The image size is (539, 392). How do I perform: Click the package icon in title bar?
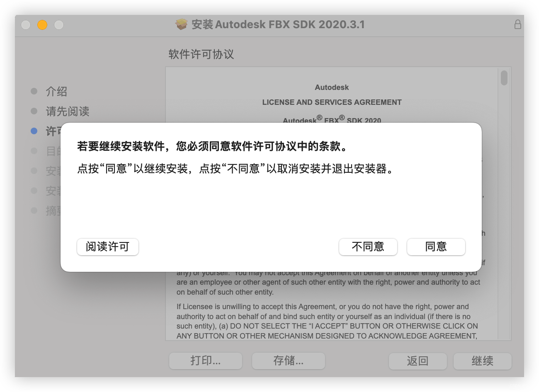tap(181, 24)
